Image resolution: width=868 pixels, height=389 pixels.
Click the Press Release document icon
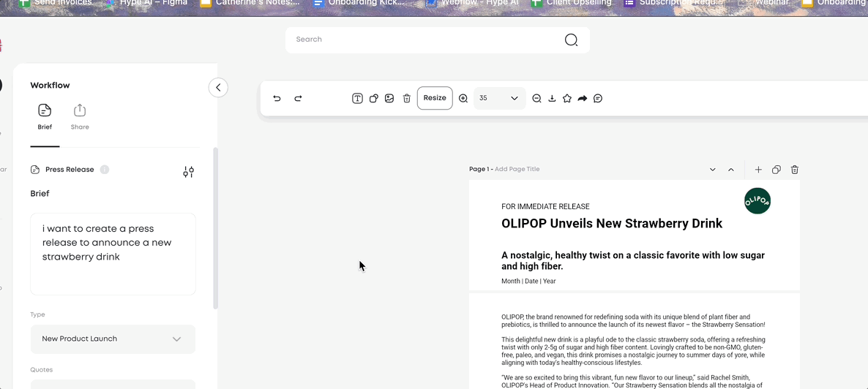pyautogui.click(x=35, y=170)
